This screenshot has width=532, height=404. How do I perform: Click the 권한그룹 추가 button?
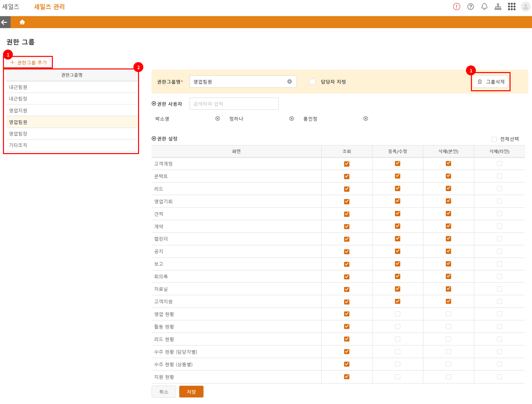click(x=29, y=62)
